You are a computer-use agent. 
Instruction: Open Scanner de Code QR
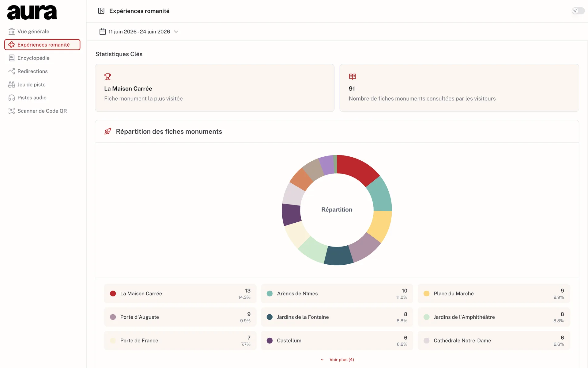point(42,111)
